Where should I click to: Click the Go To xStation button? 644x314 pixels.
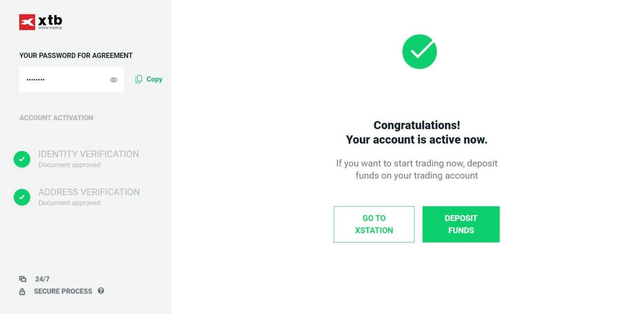tap(374, 224)
